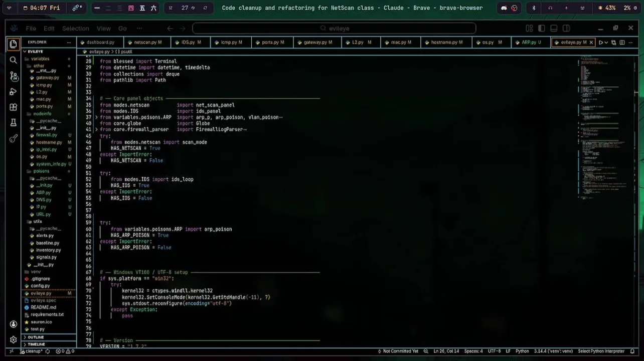Screen dimensions: 644x361
Task: Open the Run and Debug view
Action: pyautogui.click(x=13, y=92)
